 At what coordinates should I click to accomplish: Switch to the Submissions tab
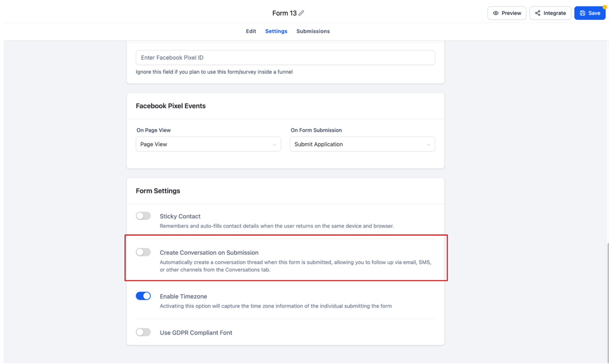coord(313,31)
